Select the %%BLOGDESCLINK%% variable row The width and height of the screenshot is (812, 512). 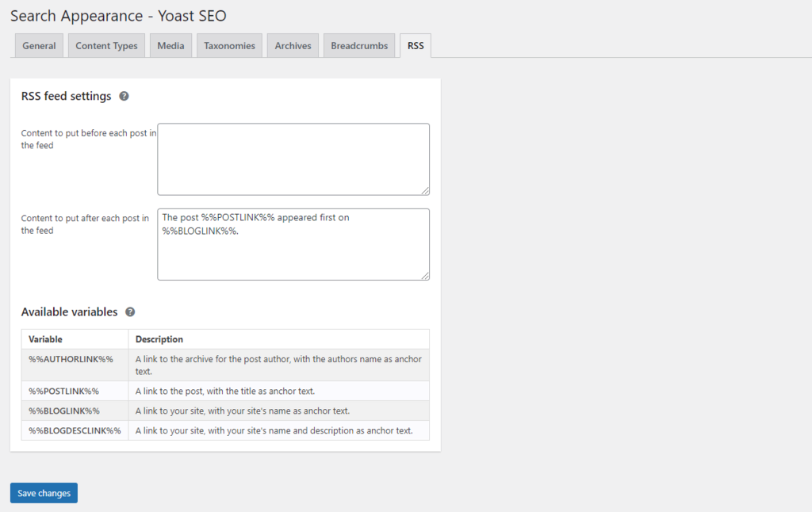(x=74, y=430)
